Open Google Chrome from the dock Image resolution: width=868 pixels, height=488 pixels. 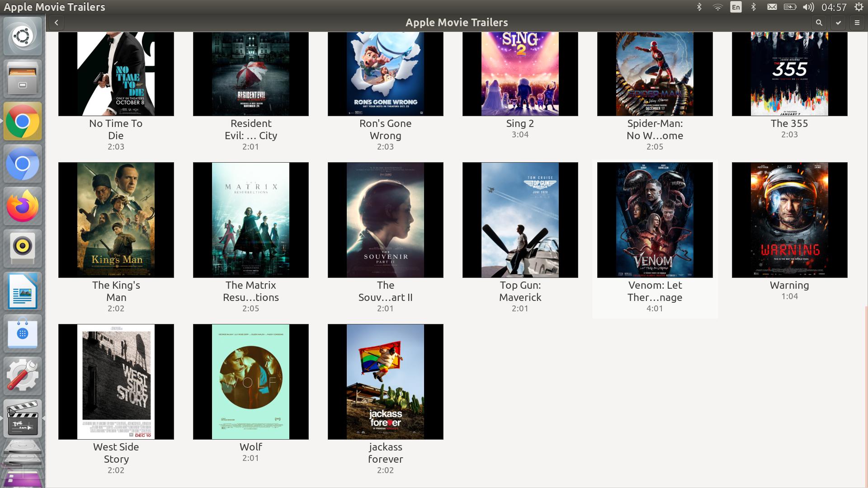click(x=23, y=122)
